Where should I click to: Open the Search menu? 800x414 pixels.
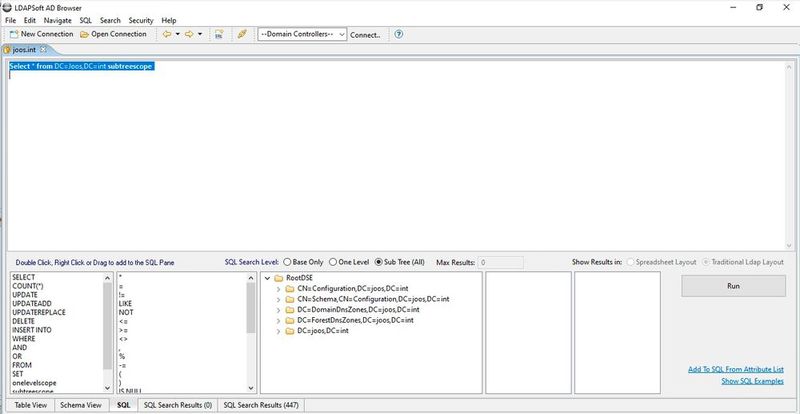pyautogui.click(x=110, y=20)
